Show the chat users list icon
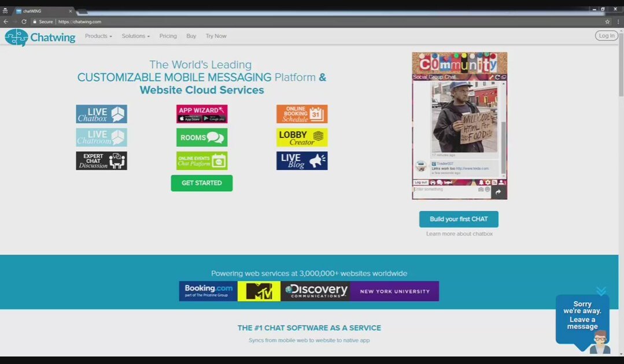 [502, 183]
